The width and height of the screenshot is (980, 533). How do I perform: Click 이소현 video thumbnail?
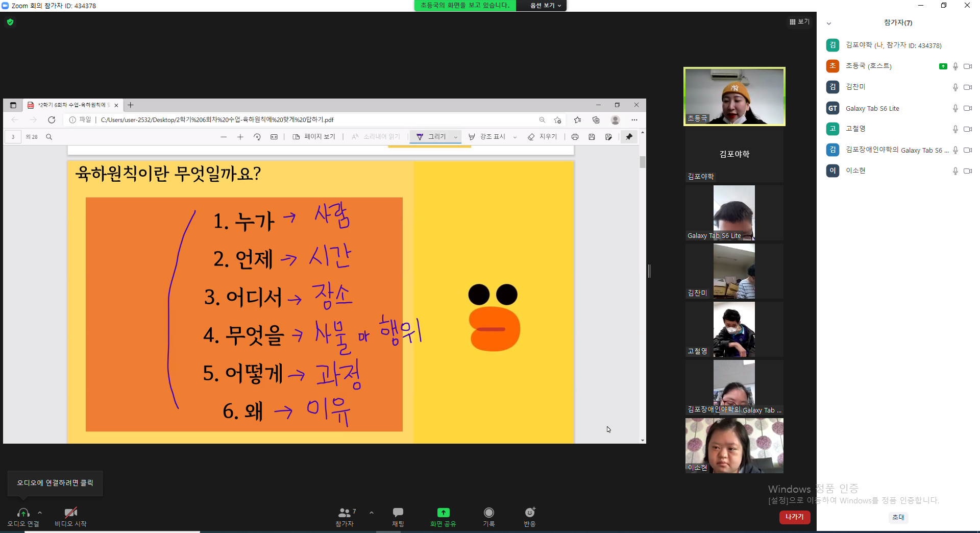(x=734, y=445)
